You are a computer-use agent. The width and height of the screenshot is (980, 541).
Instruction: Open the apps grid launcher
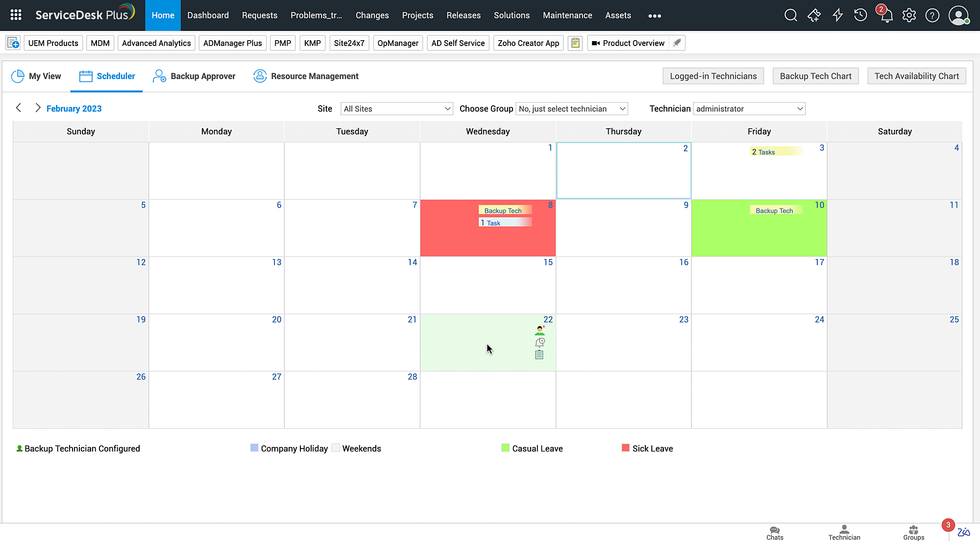click(16, 15)
